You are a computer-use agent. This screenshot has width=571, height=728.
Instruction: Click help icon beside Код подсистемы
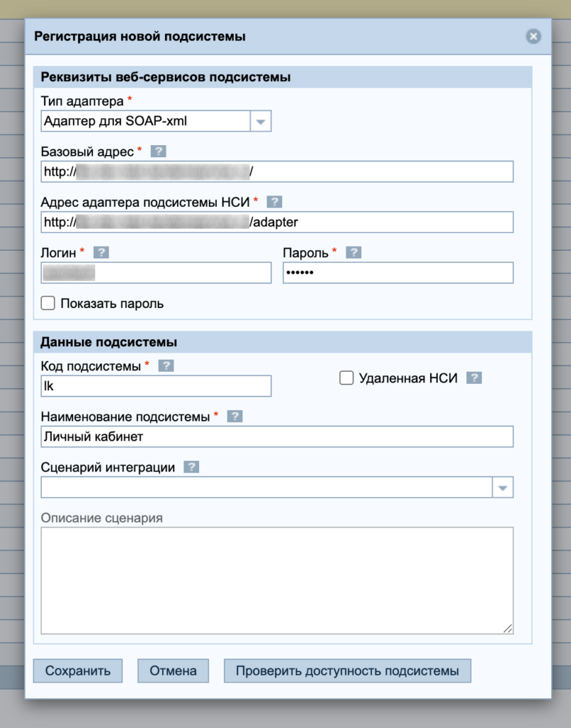pos(166,365)
